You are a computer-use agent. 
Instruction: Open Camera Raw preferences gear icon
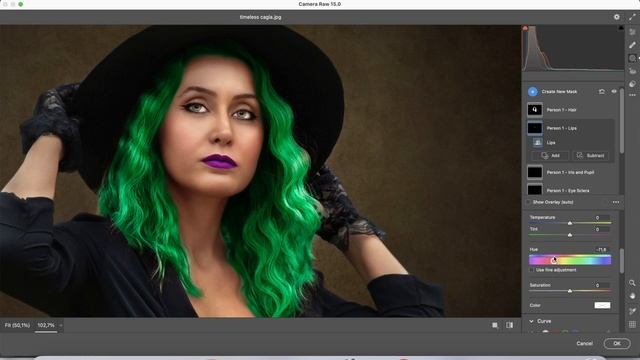pyautogui.click(x=616, y=17)
